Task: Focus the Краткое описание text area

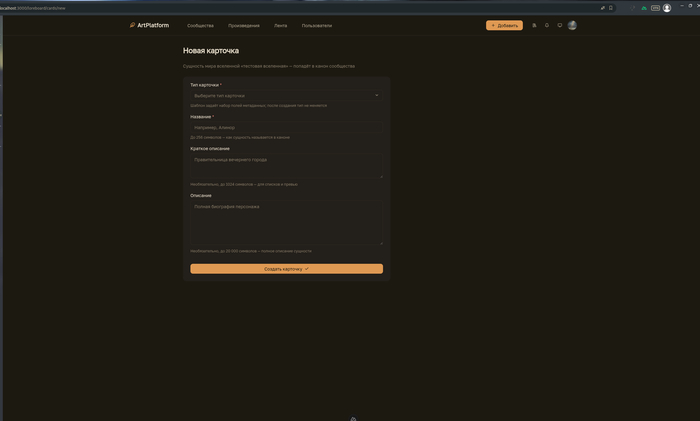Action: pyautogui.click(x=287, y=166)
